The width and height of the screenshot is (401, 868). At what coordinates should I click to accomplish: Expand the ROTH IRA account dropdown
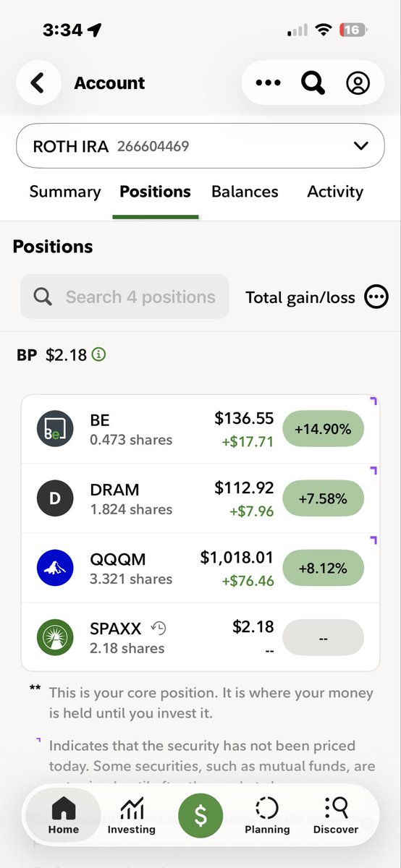click(x=200, y=146)
